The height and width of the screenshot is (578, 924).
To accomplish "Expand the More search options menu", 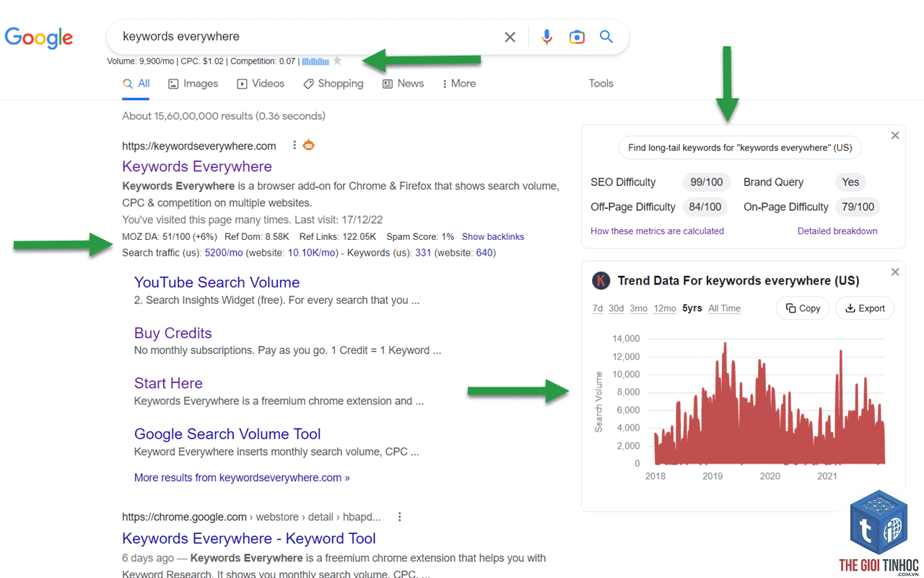I will 458,84.
